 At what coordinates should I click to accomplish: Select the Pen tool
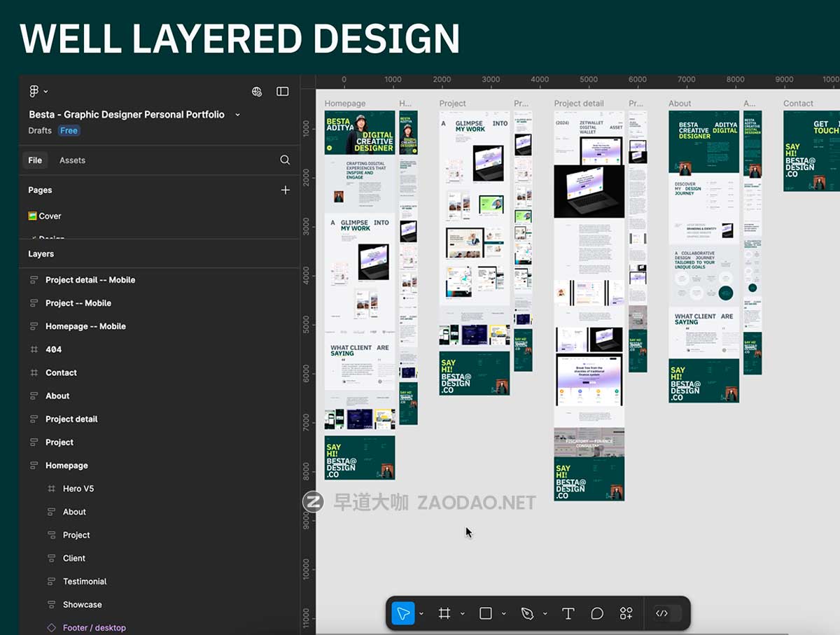click(x=528, y=613)
